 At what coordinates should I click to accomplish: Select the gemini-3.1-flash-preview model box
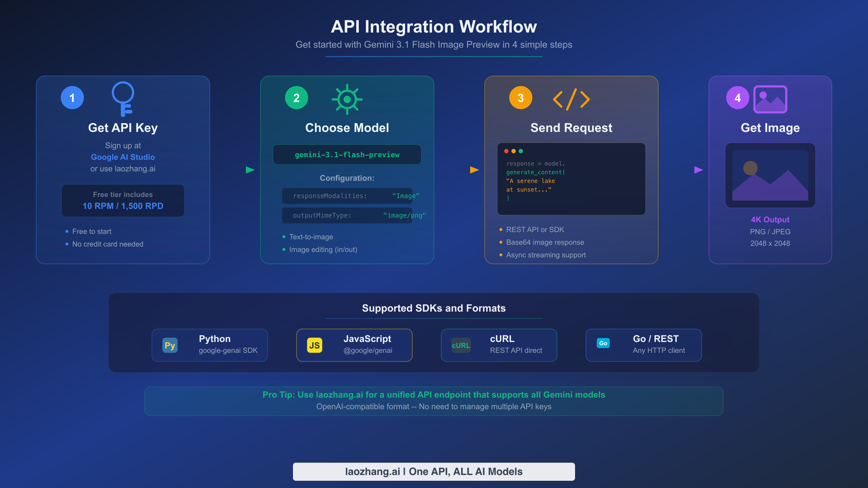tap(347, 154)
